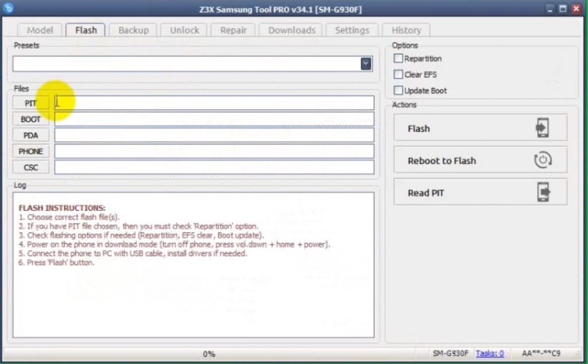Expand the Presets dropdown arrow
The width and height of the screenshot is (588, 364).
[366, 64]
